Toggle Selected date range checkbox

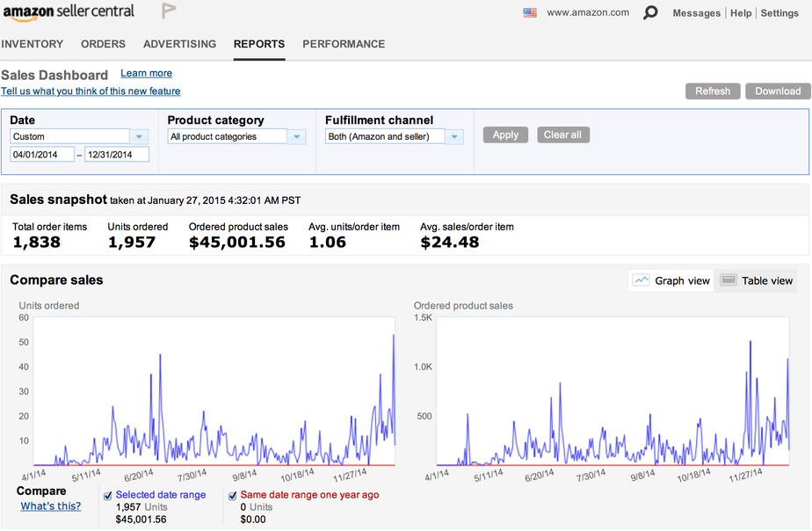(107, 496)
